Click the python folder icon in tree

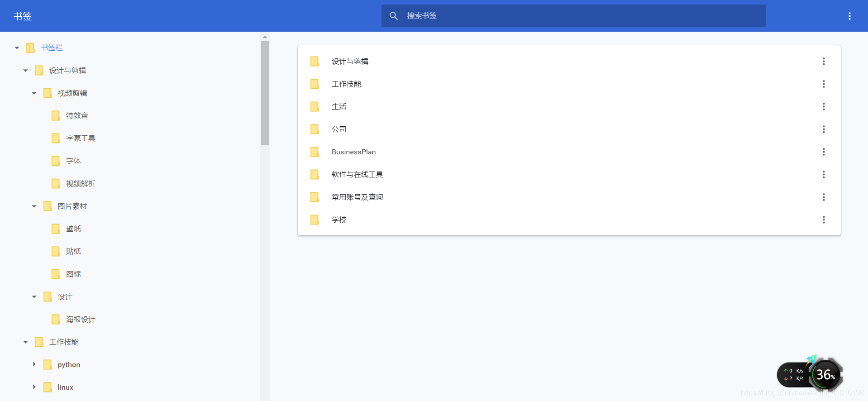(48, 364)
